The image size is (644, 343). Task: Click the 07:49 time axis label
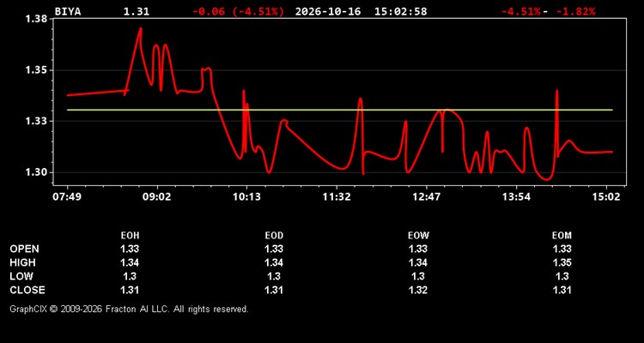coord(67,197)
